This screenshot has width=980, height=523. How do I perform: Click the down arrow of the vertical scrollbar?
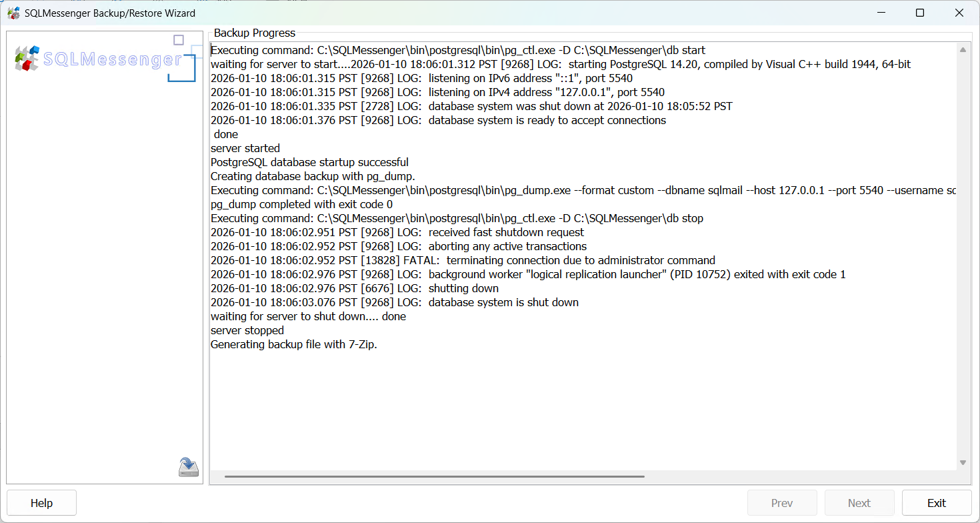pos(962,461)
